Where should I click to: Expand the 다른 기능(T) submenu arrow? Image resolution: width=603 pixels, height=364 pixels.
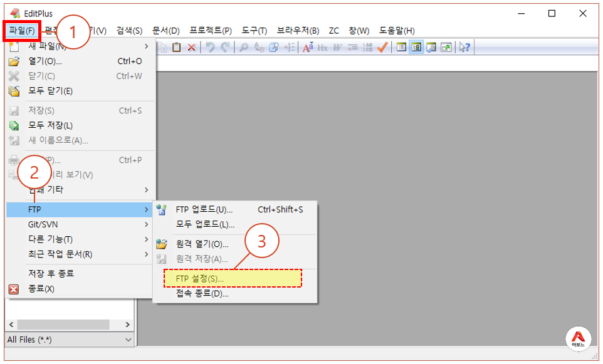(147, 239)
